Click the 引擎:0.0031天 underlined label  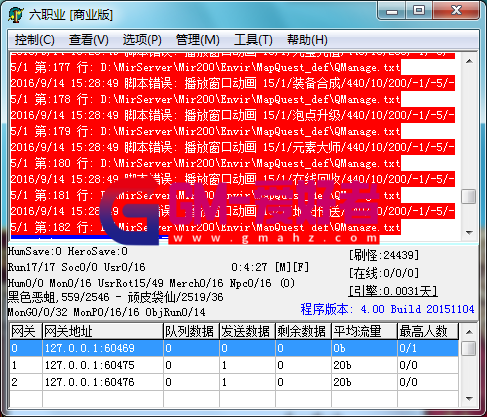click(x=393, y=291)
